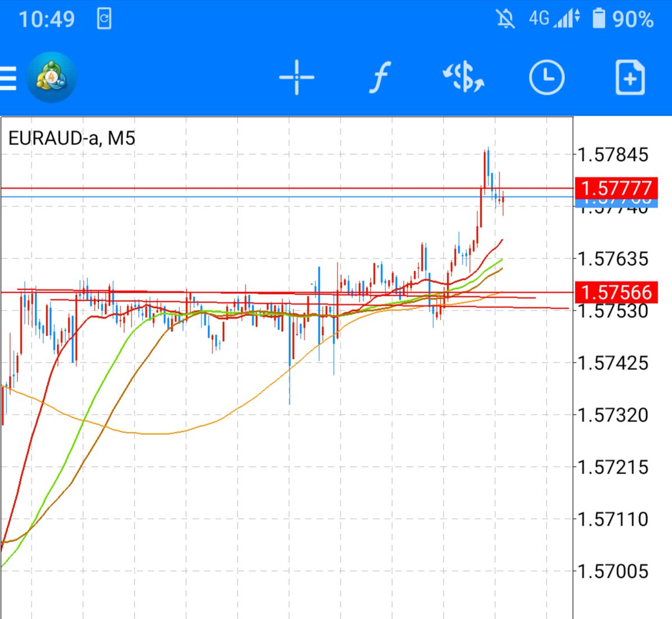Tap the red 1.57777 price label
The width and height of the screenshot is (672, 619).
(x=617, y=187)
